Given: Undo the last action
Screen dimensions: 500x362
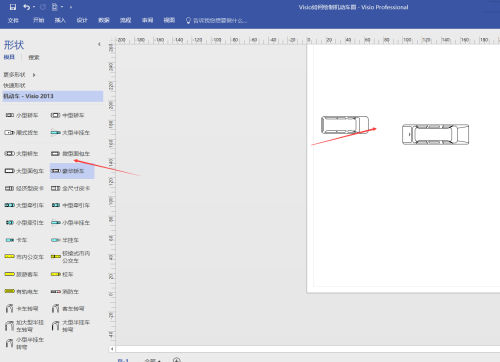Looking at the screenshot, I should 26,7.
